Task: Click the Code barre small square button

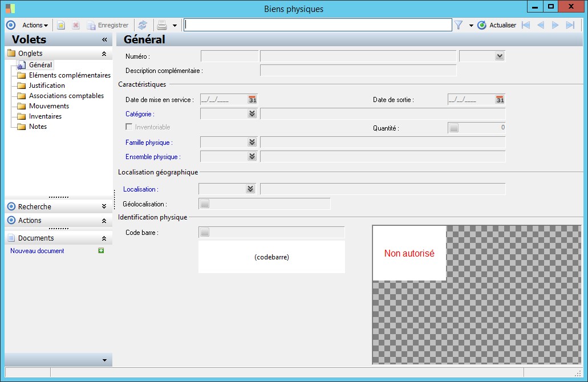Action: tap(205, 232)
